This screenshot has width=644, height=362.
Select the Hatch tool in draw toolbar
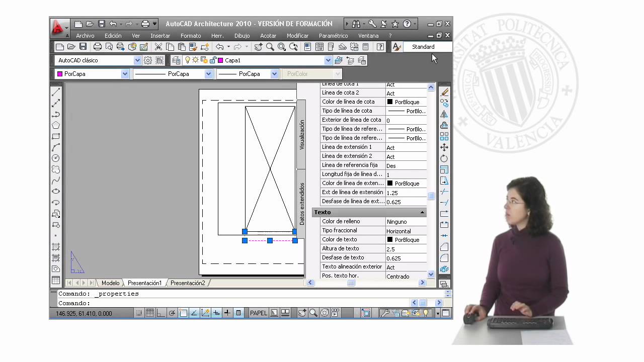coord(56,247)
